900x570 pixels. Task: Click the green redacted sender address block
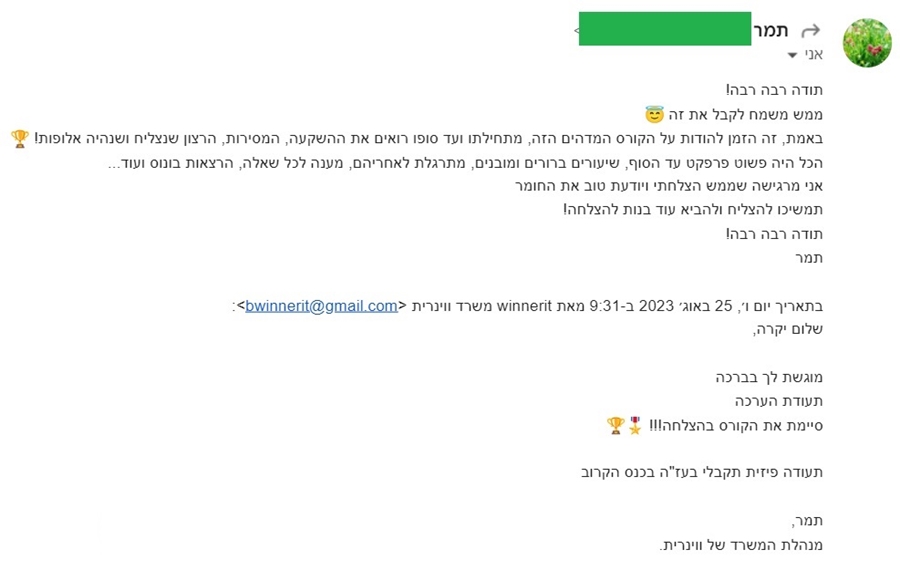[x=665, y=29]
